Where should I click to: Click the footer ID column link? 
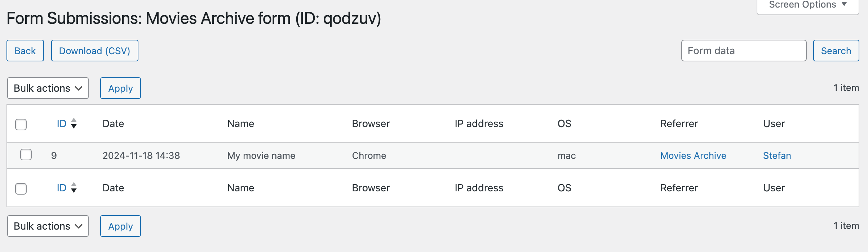point(62,188)
